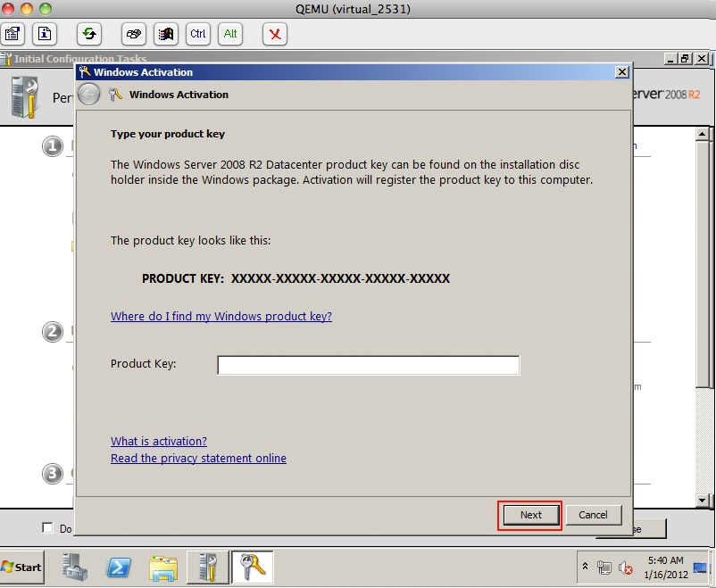Click the Show Desktop icon by the clock

coord(700,567)
